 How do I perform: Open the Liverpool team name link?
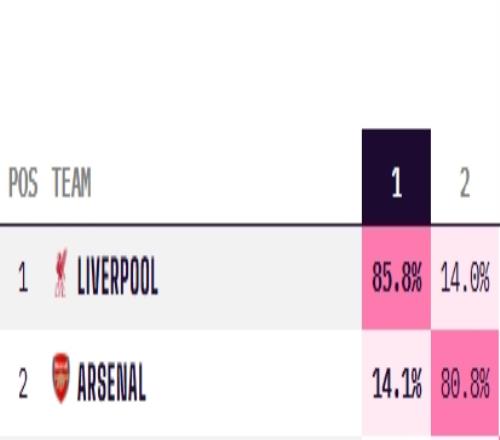point(117,276)
